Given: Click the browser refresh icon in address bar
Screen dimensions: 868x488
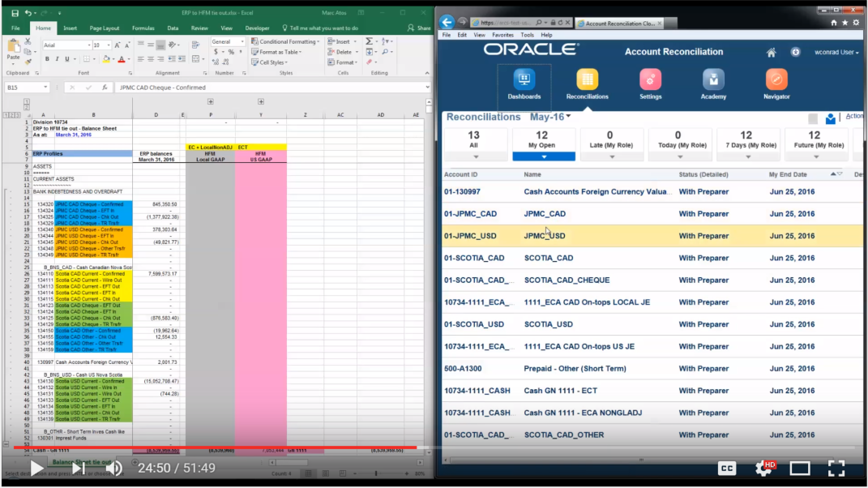Looking at the screenshot, I should pos(560,23).
